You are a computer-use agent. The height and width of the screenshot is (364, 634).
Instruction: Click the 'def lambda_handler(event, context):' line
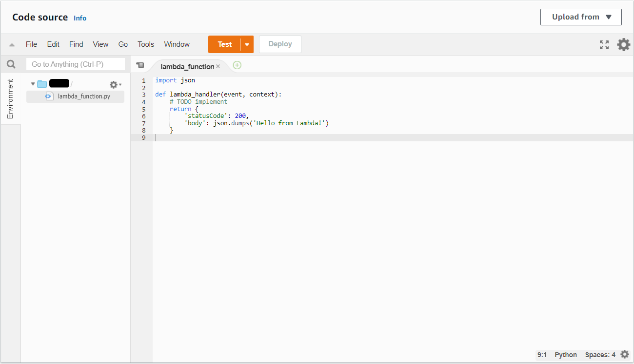(218, 95)
